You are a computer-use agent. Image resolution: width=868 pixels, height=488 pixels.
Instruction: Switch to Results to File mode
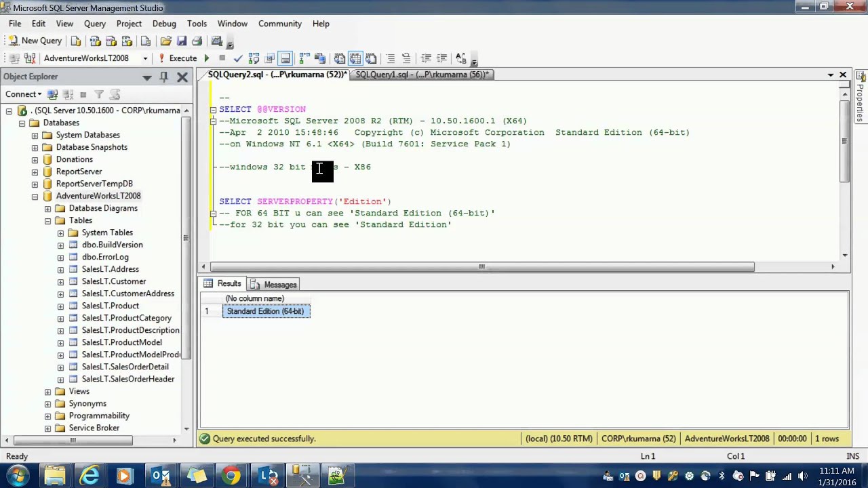coord(371,58)
